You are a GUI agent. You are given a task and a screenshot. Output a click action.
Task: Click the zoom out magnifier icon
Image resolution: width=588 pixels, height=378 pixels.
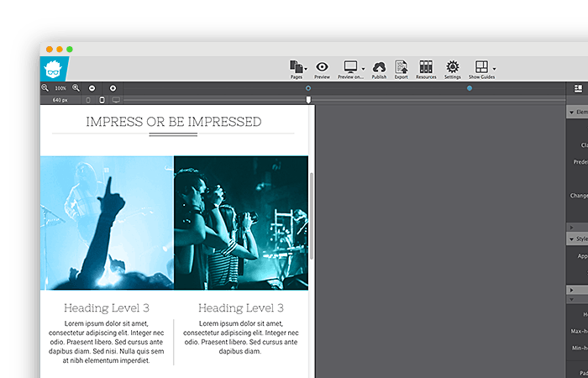45,88
